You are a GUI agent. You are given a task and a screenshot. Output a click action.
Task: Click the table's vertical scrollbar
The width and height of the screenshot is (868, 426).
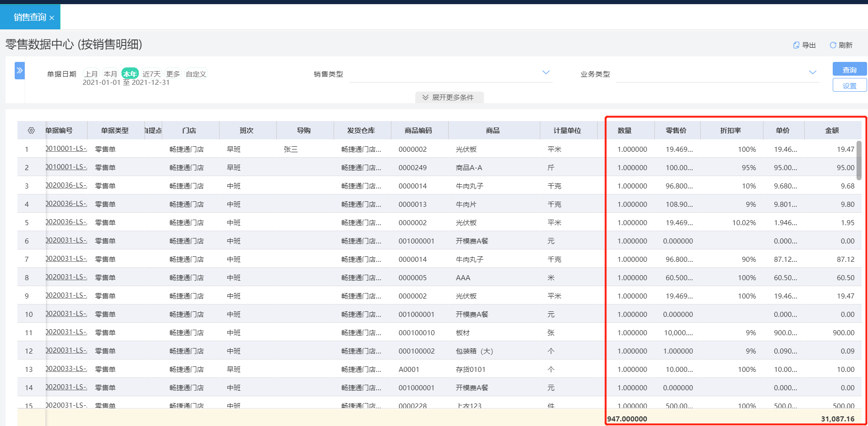[859, 160]
